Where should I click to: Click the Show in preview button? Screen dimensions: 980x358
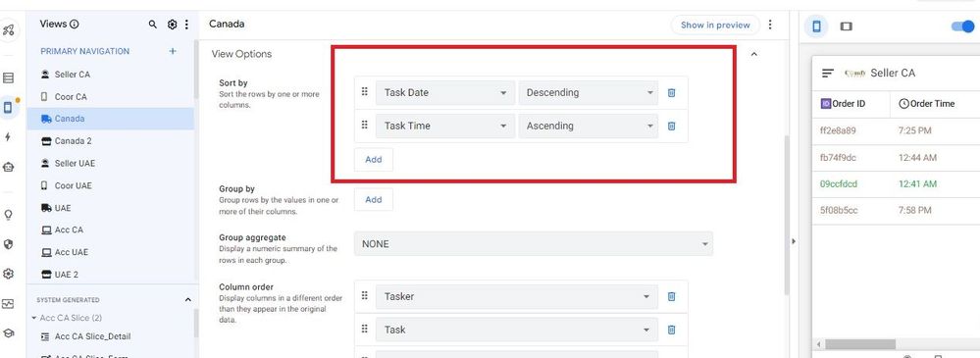tap(715, 25)
